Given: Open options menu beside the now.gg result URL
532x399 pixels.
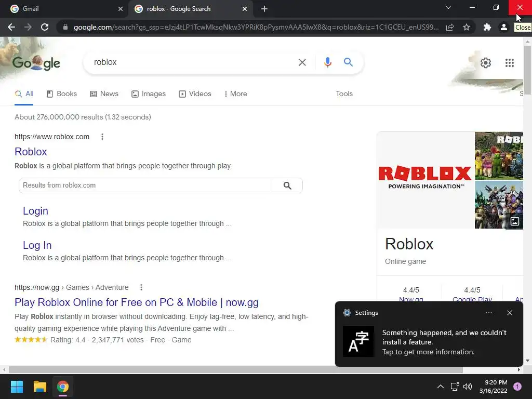Looking at the screenshot, I should [x=141, y=287].
